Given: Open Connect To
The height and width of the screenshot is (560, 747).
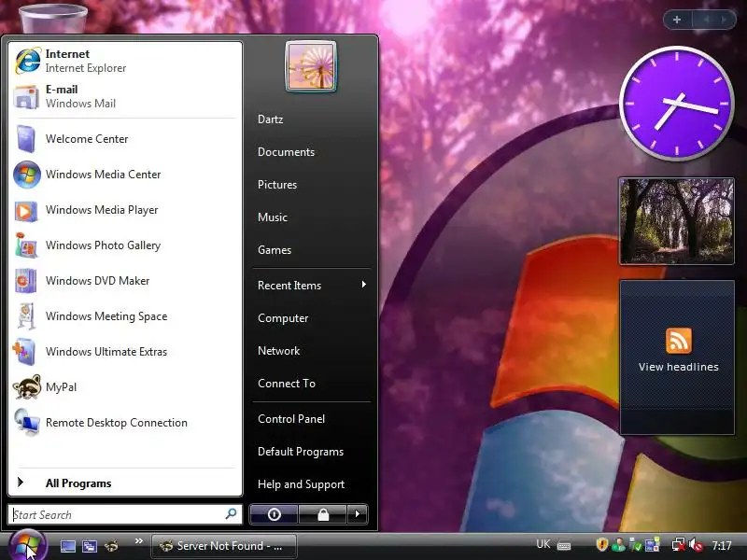Looking at the screenshot, I should point(311,384).
